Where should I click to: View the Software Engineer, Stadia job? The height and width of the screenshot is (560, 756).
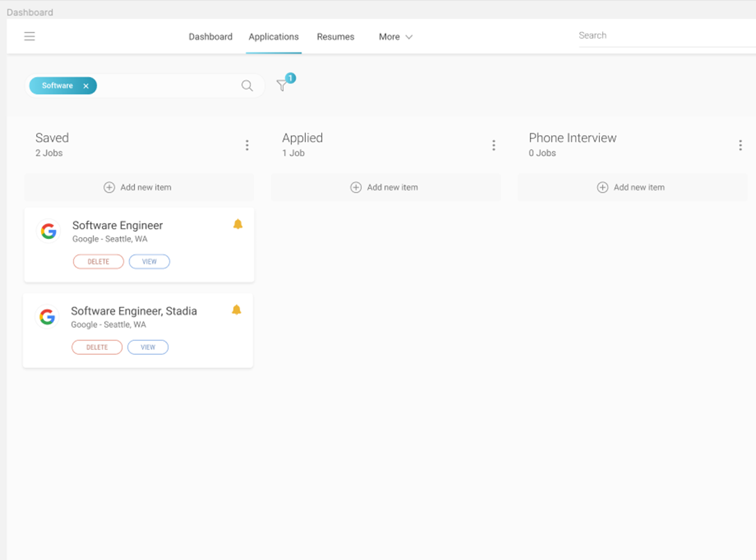[x=148, y=347]
